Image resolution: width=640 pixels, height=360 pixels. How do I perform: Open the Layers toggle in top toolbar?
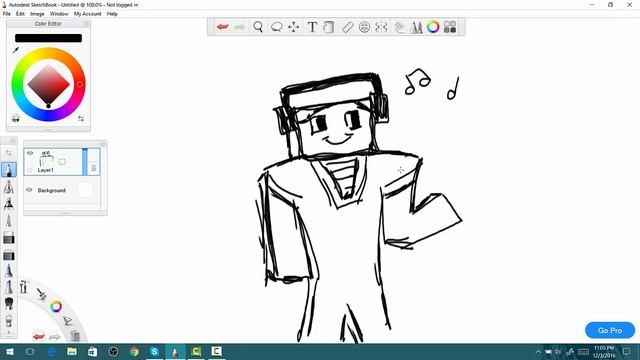329,27
